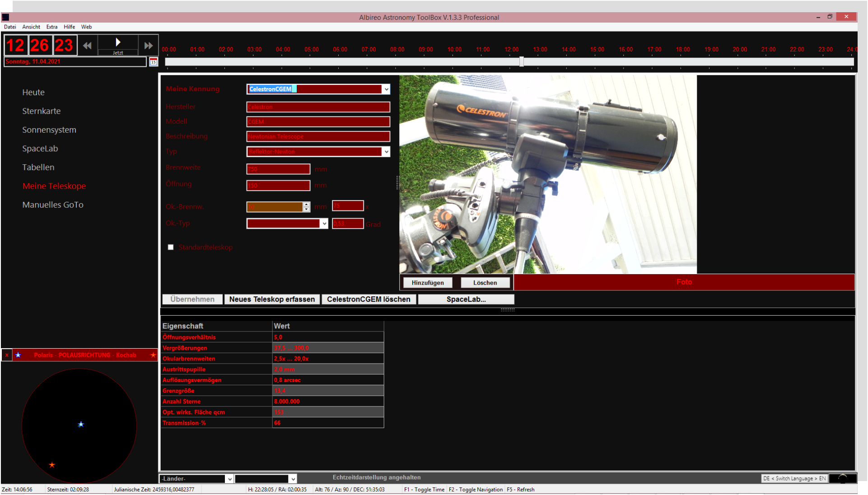Click the Grad field of view value
The height and width of the screenshot is (495, 868).
pos(348,224)
